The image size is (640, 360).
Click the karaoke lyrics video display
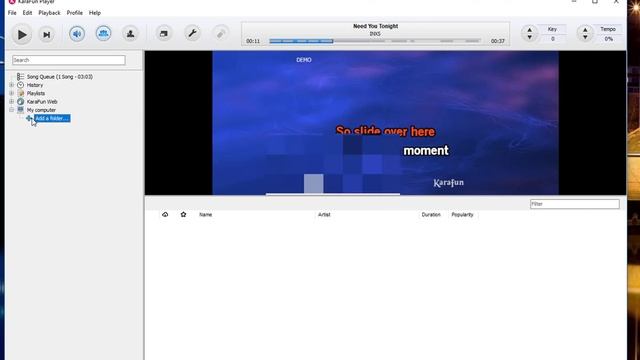pos(385,123)
